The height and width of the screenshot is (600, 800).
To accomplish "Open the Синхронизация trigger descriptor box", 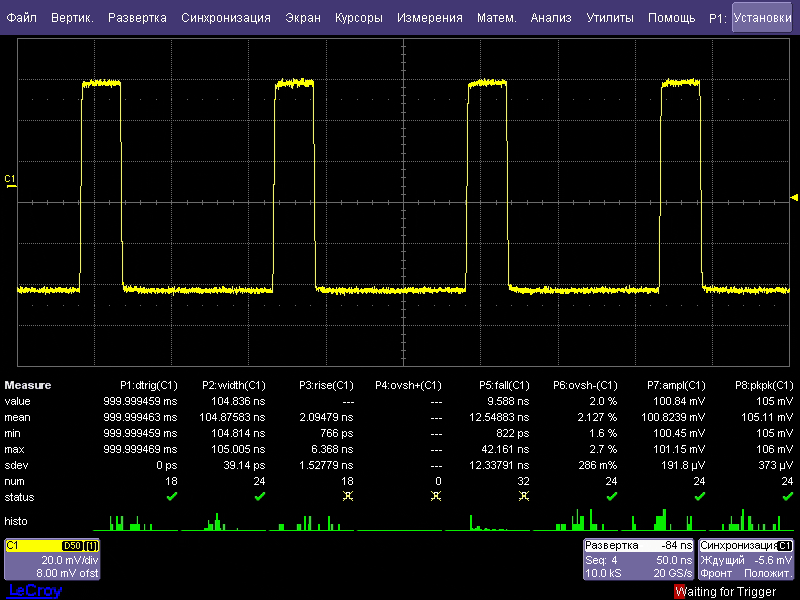I will coord(746,559).
